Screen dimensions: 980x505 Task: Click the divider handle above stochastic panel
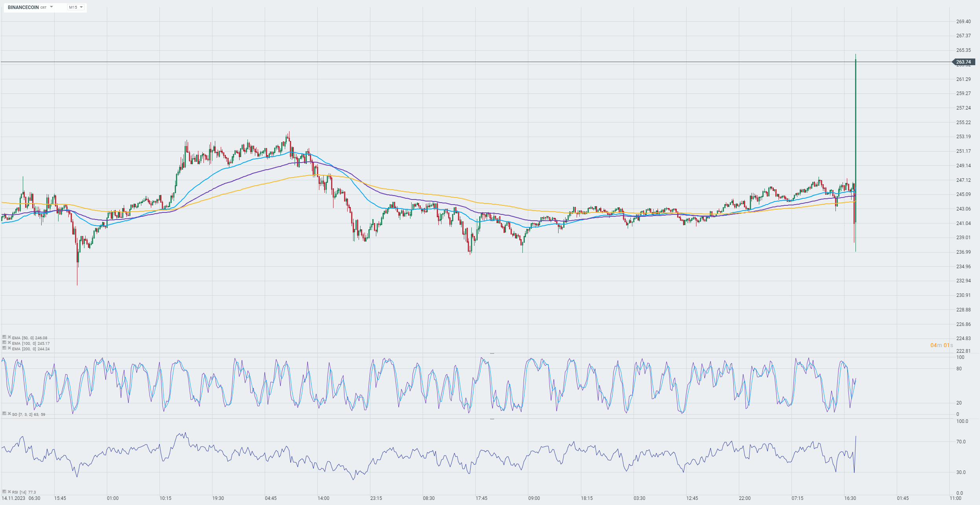pos(492,353)
